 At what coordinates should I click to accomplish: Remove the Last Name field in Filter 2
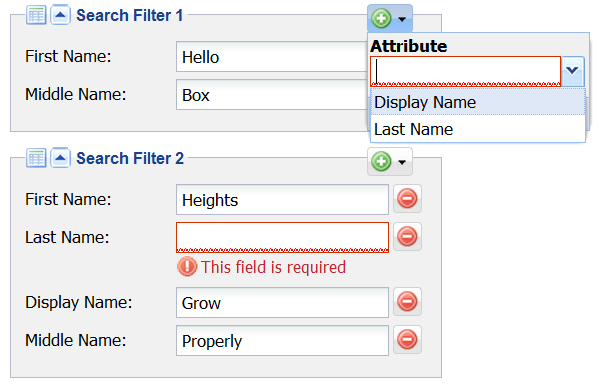pyautogui.click(x=407, y=236)
